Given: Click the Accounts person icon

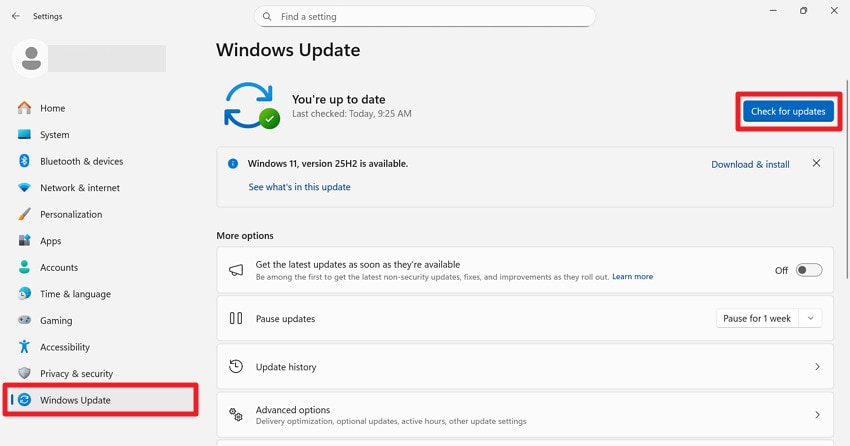Looking at the screenshot, I should click(x=24, y=267).
